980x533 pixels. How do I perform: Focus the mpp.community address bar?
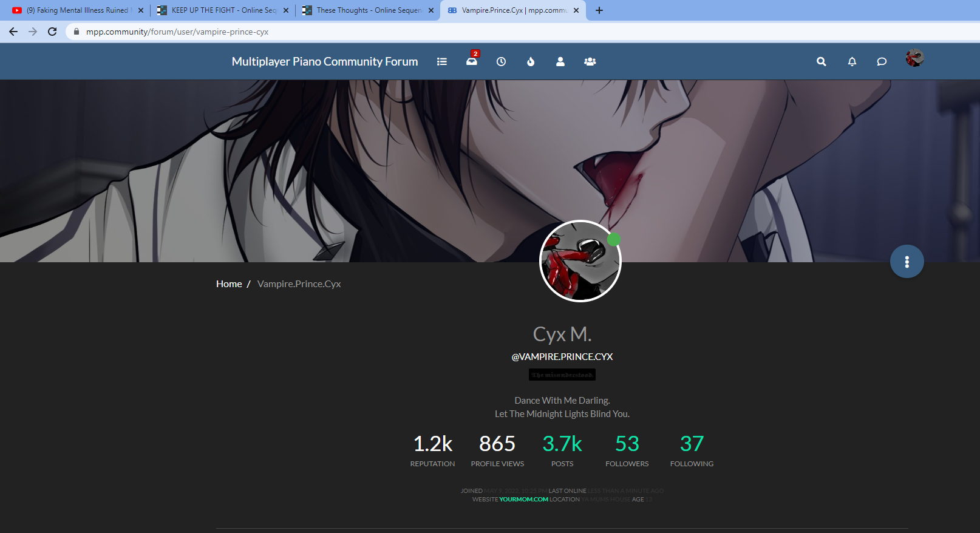click(x=522, y=32)
